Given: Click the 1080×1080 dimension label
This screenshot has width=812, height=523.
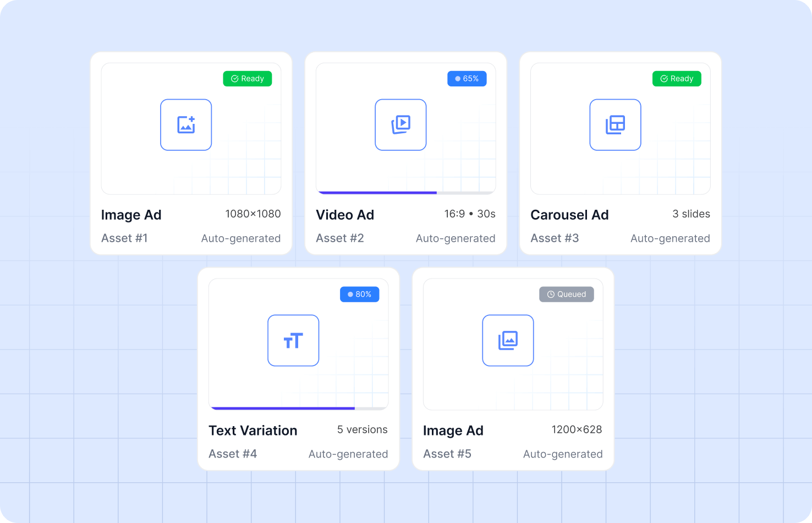Looking at the screenshot, I should 253,214.
